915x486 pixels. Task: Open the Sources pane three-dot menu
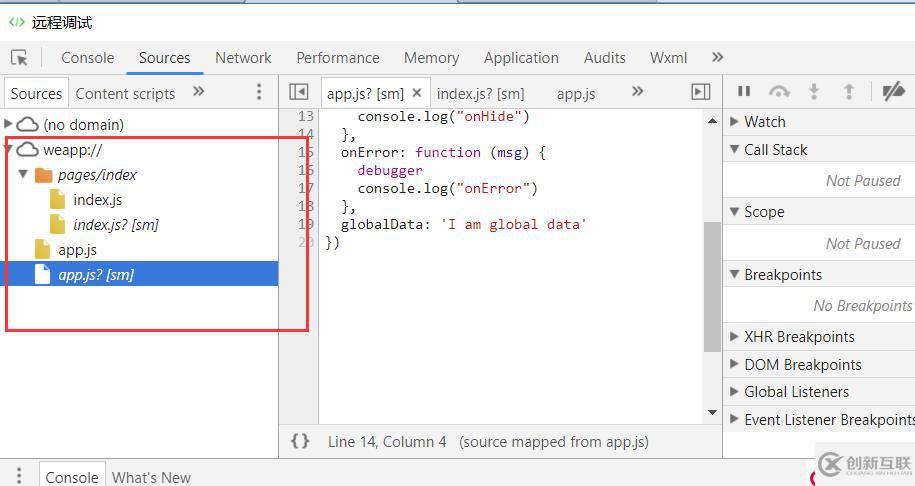pyautogui.click(x=259, y=92)
